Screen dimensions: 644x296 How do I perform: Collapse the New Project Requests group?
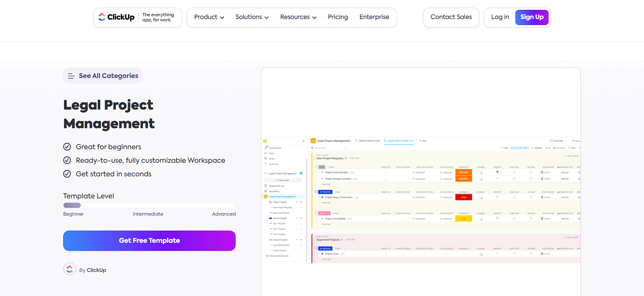click(314, 158)
